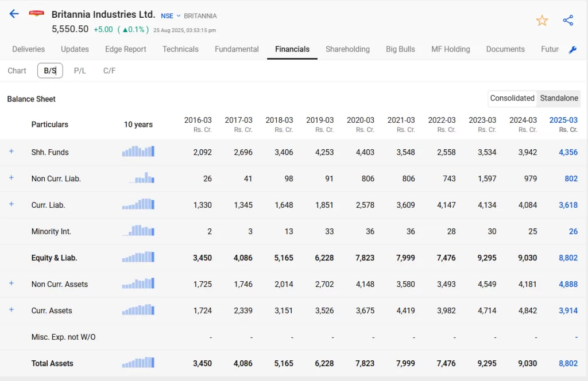
Task: Click the Balance Sheet heading
Action: tap(31, 99)
